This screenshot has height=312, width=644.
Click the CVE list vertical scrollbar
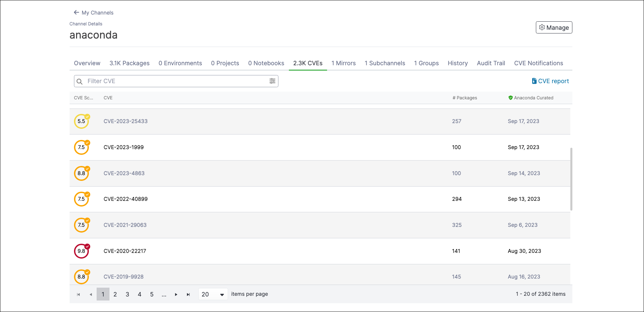571,179
